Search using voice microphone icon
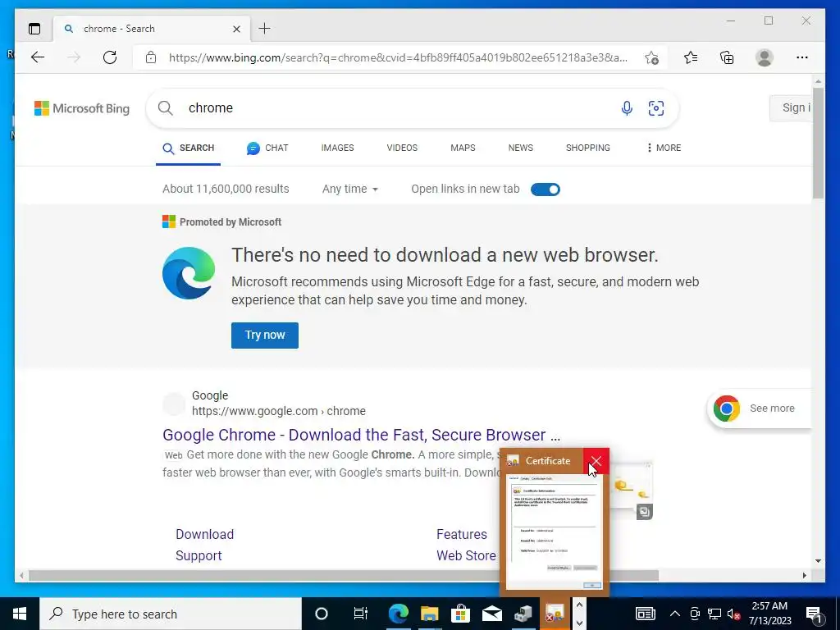This screenshot has width=840, height=630. pos(627,107)
